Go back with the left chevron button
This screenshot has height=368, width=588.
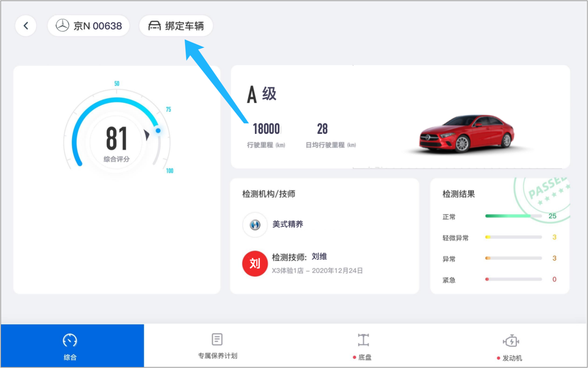[26, 26]
